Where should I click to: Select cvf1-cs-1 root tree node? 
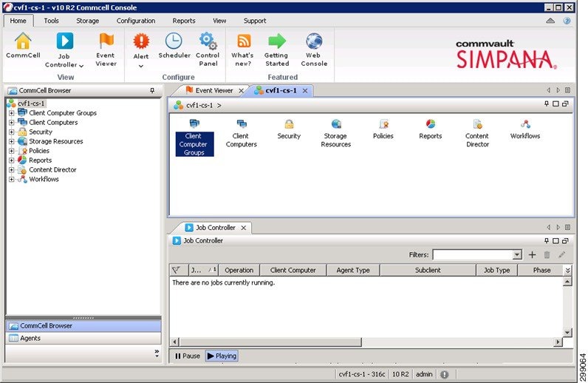(x=31, y=104)
